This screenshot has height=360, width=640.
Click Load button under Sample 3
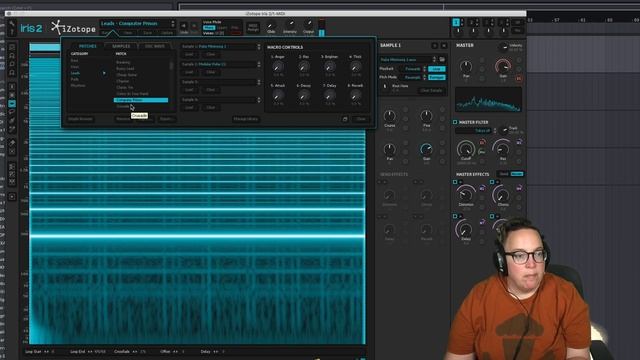(x=189, y=90)
